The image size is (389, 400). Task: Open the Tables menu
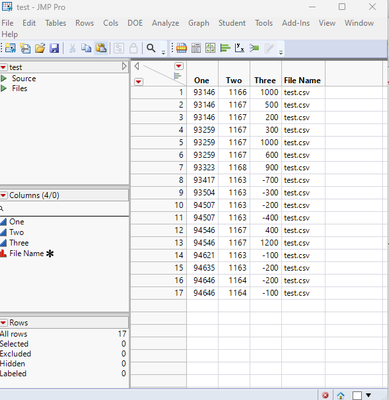[55, 23]
